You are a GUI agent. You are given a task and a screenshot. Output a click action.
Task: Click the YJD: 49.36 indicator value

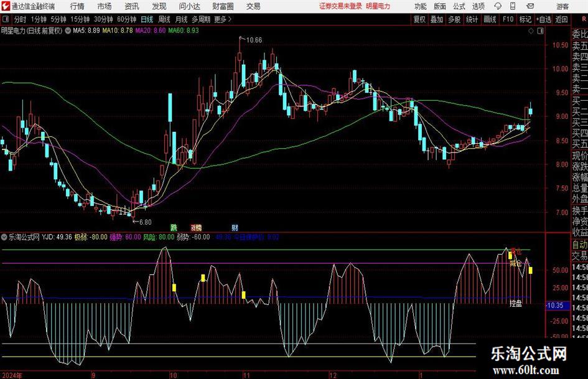tap(57, 237)
